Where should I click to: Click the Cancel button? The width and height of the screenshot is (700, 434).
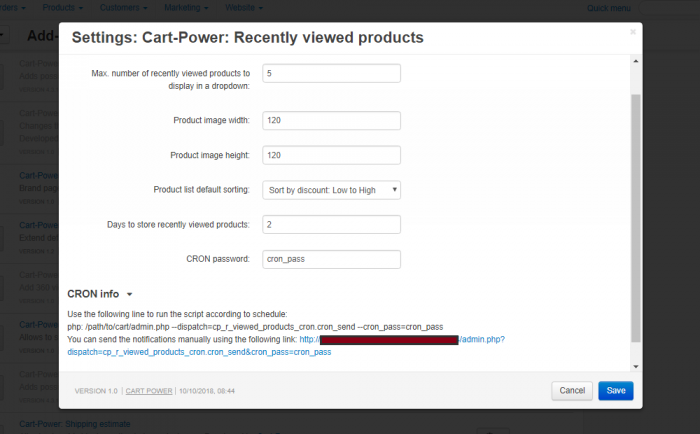pos(572,391)
